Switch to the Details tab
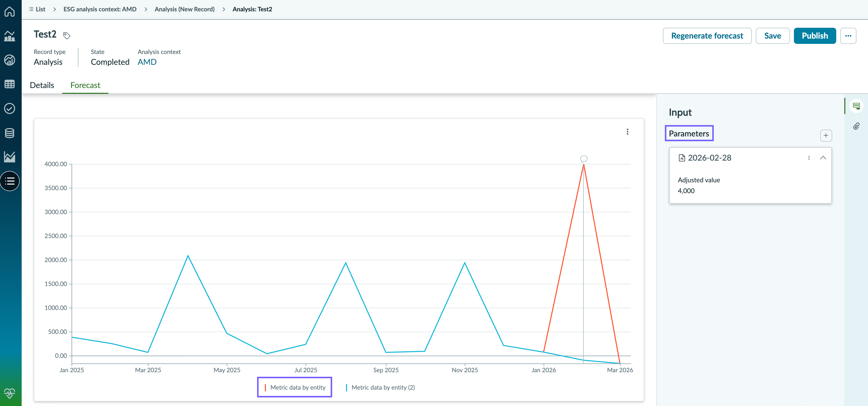This screenshot has height=406, width=868. tap(42, 85)
